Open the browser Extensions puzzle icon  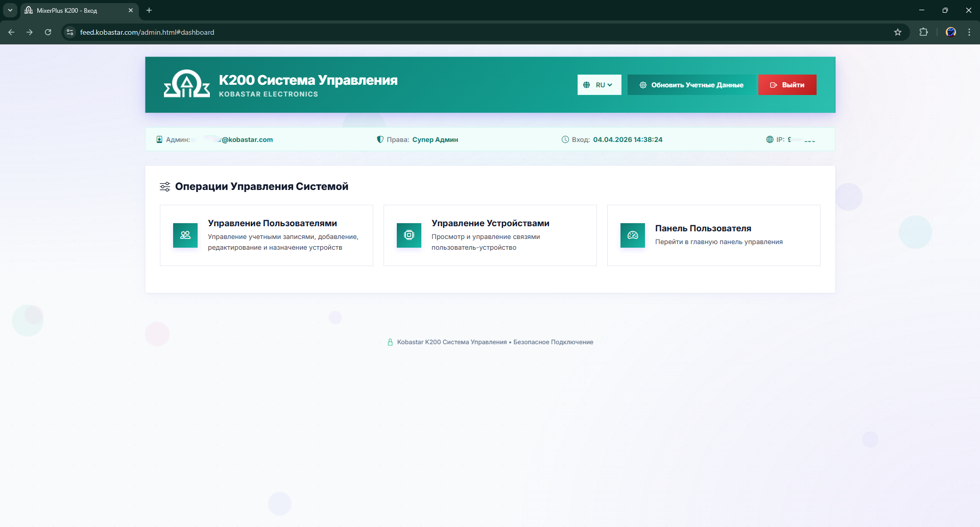(923, 32)
